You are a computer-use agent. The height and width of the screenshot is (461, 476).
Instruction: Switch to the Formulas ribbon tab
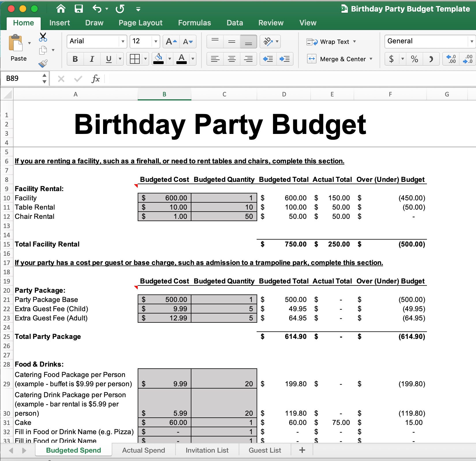(195, 23)
